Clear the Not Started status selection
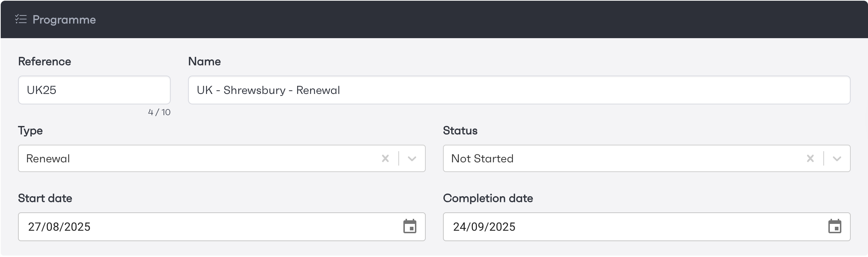868x257 pixels. [810, 158]
